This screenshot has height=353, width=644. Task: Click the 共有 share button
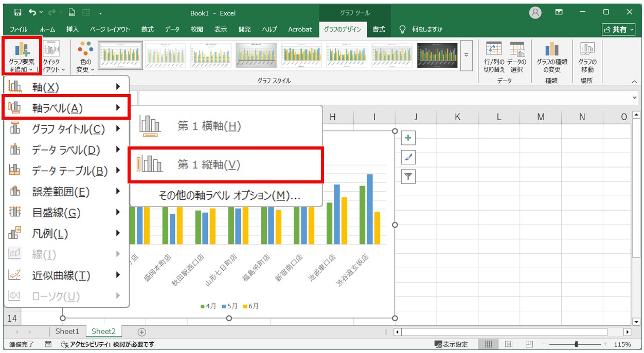(x=619, y=29)
